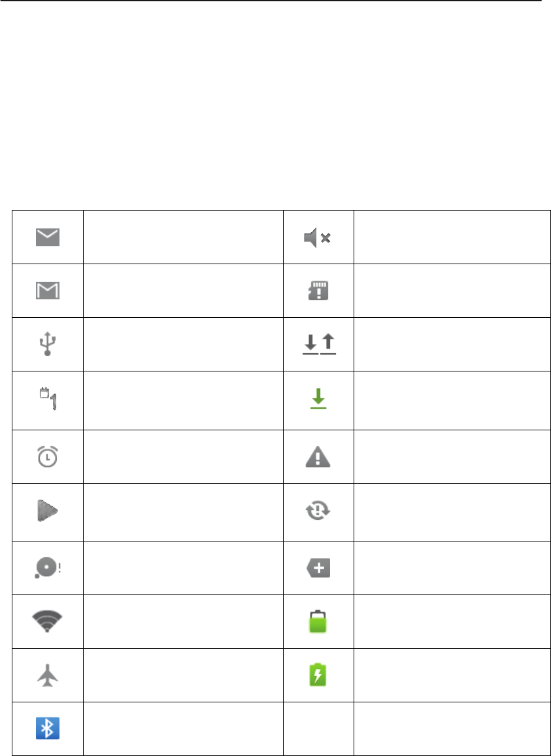The width and height of the screenshot is (551, 756).
Task: Click the charging battery lightning icon
Action: (x=318, y=675)
